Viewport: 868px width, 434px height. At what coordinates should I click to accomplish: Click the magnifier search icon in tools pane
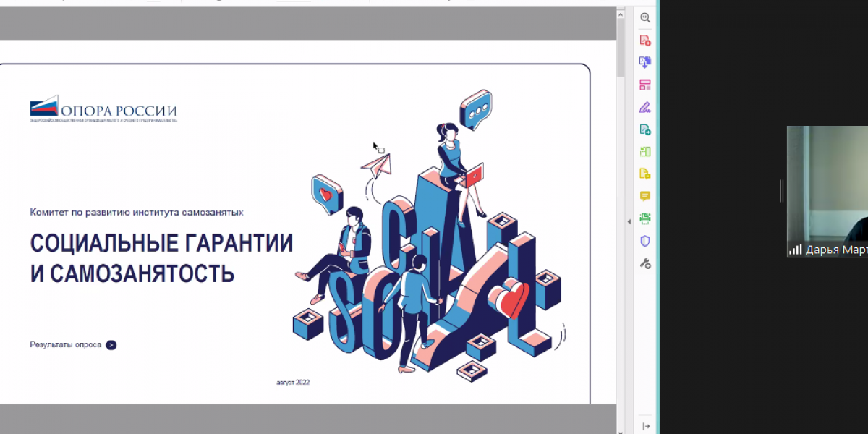pyautogui.click(x=644, y=18)
